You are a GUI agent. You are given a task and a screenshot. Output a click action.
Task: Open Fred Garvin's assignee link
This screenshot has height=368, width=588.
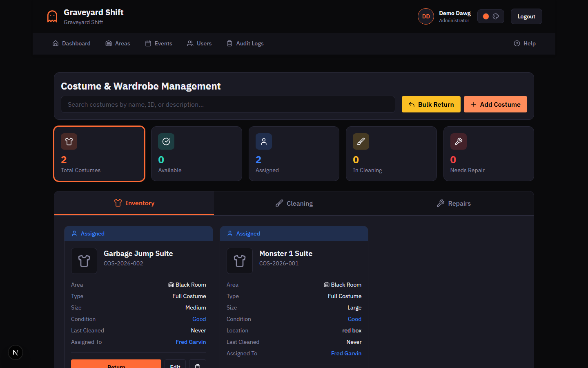point(191,342)
